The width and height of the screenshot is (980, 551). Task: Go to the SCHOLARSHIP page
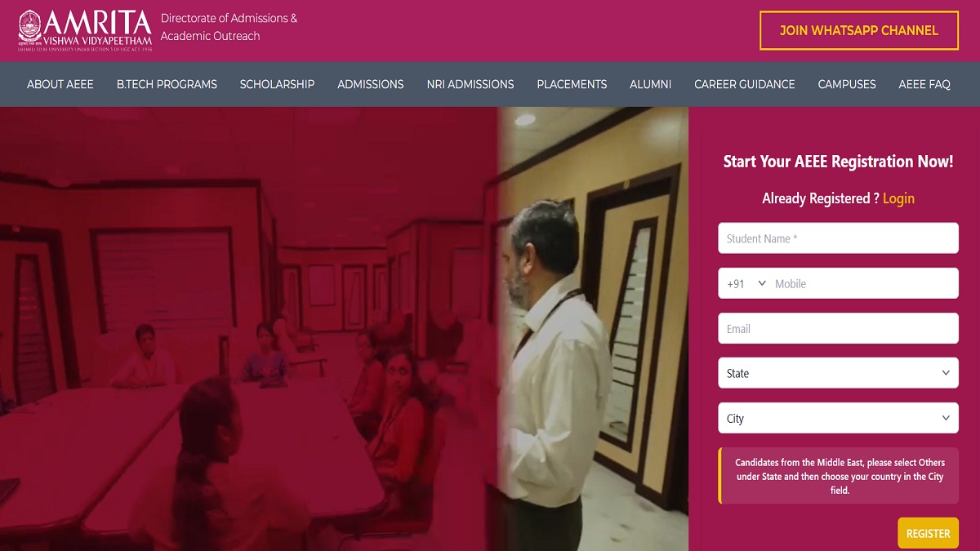277,84
